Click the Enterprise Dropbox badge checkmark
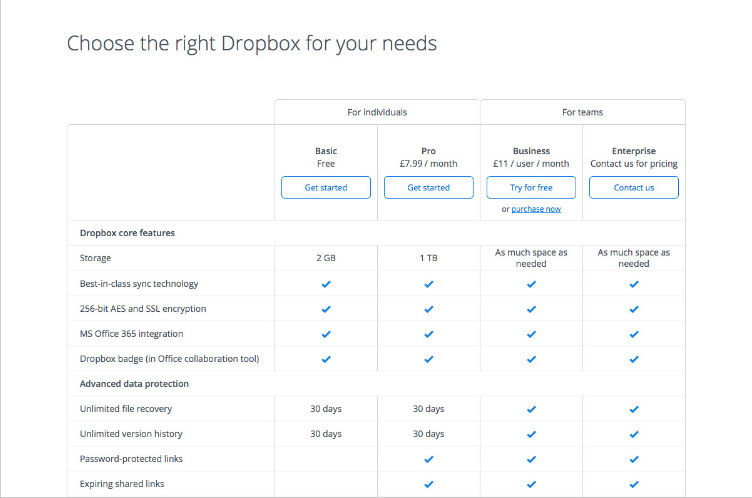This screenshot has width=752, height=498. (x=634, y=359)
